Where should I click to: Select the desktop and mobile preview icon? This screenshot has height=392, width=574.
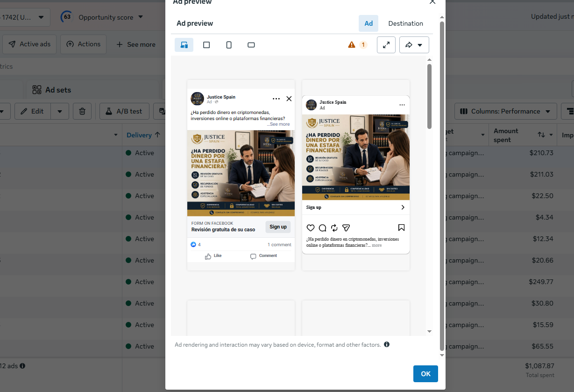[x=184, y=45]
